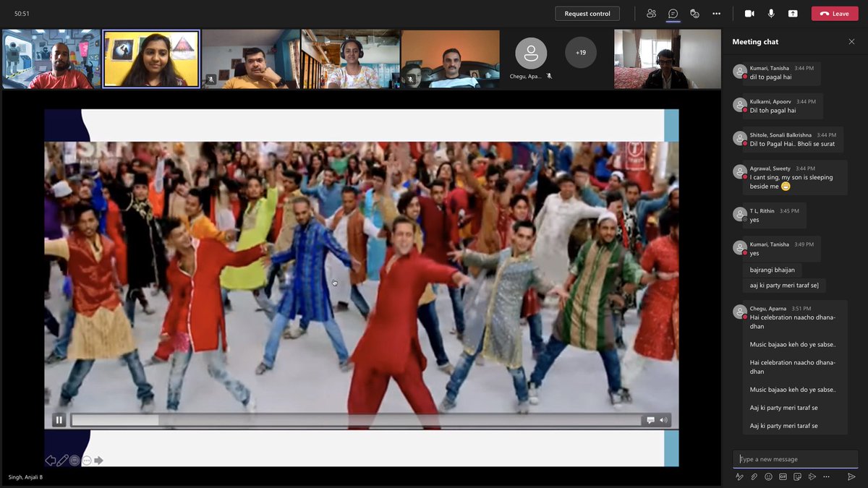Click the 'bajrangi bhaijan' message
868x488 pixels.
click(772, 270)
